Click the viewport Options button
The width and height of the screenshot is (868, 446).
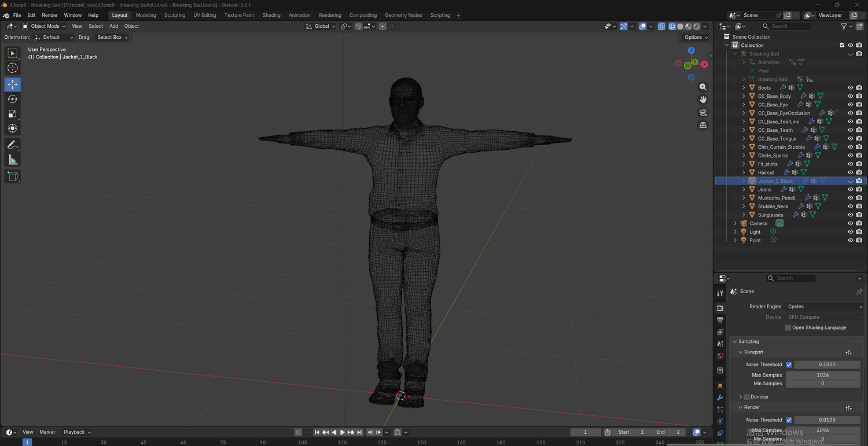(696, 37)
